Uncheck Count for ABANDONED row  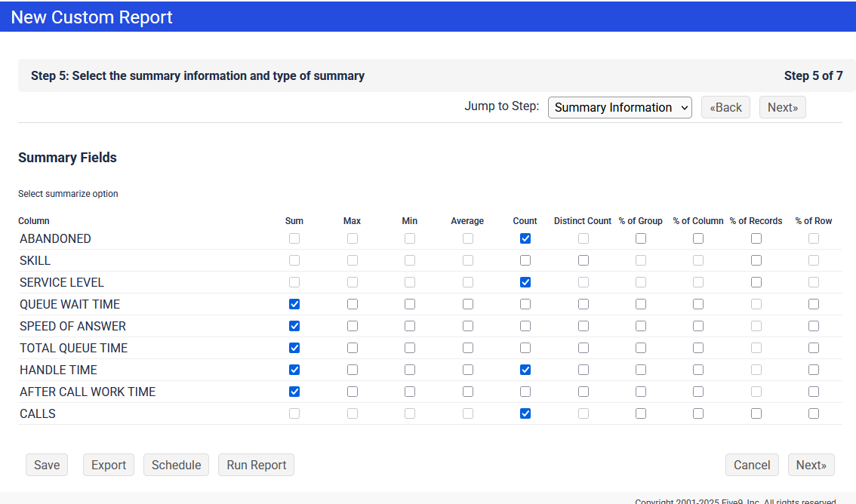click(x=525, y=238)
